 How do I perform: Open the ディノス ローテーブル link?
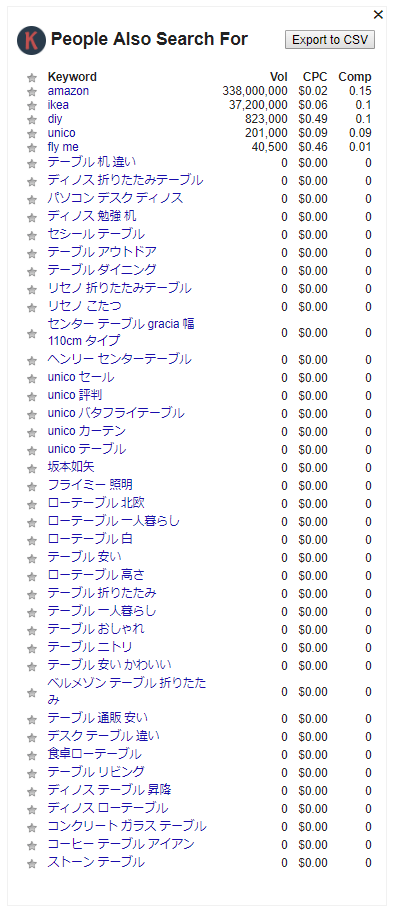pos(108,808)
